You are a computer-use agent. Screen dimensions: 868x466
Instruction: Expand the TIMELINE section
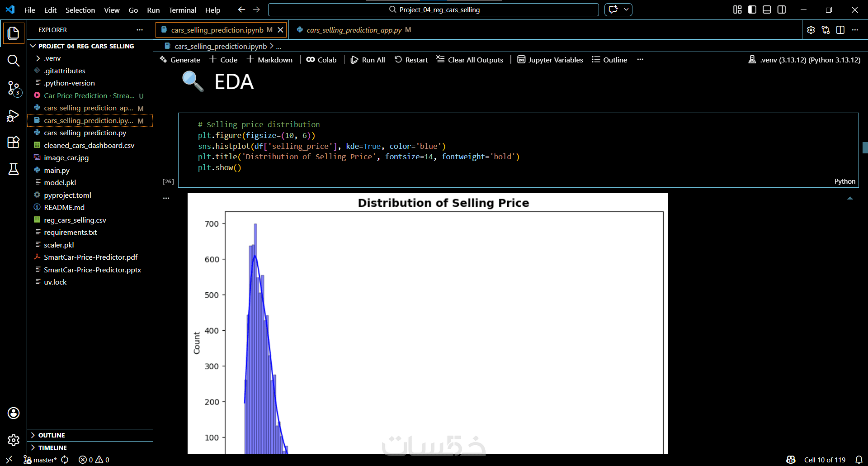(x=52, y=448)
